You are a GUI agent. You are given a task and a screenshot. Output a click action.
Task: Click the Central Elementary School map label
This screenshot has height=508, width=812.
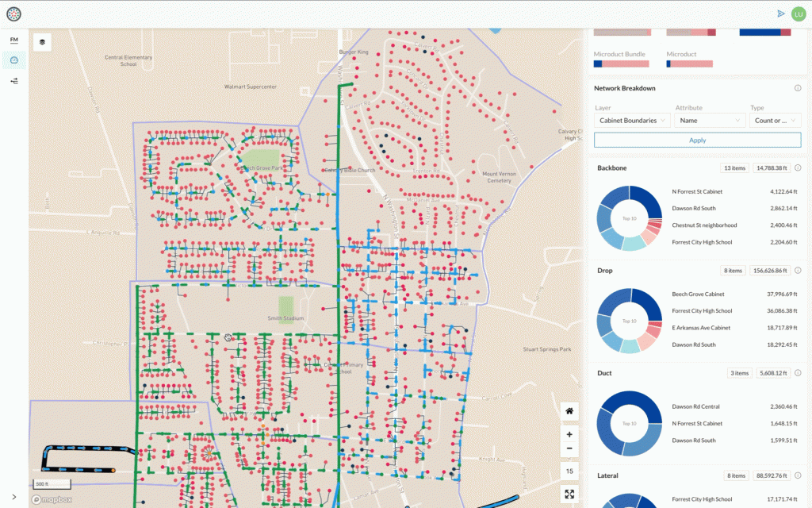(x=128, y=60)
